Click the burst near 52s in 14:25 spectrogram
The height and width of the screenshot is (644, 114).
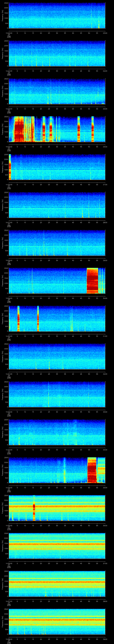point(93,129)
